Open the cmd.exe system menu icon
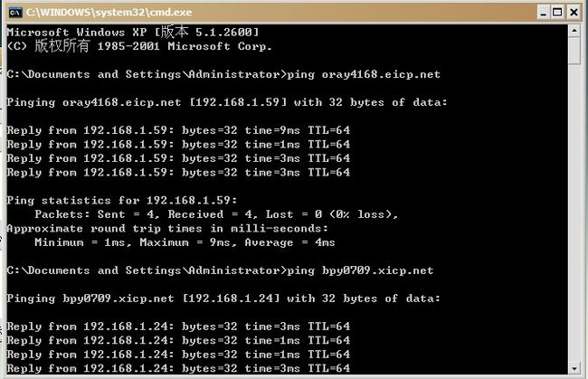Image resolution: width=588 pixels, height=379 pixels. [x=15, y=13]
